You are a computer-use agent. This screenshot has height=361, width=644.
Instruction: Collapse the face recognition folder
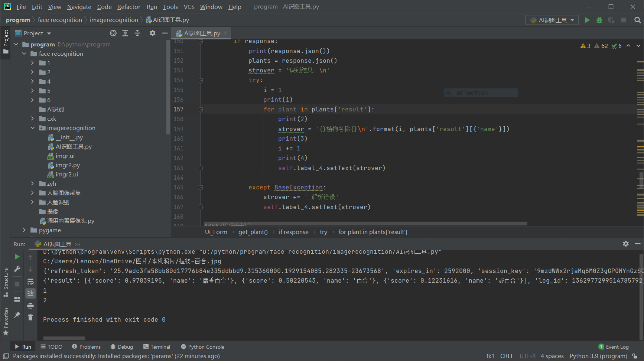tap(24, 53)
